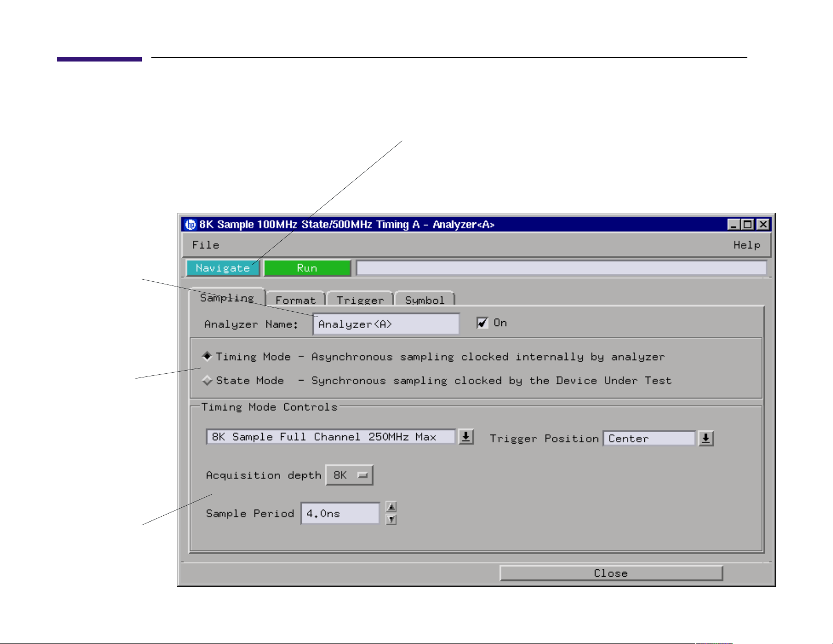The height and width of the screenshot is (644, 833).
Task: Click the status message bar beside Run
Action: point(561,268)
